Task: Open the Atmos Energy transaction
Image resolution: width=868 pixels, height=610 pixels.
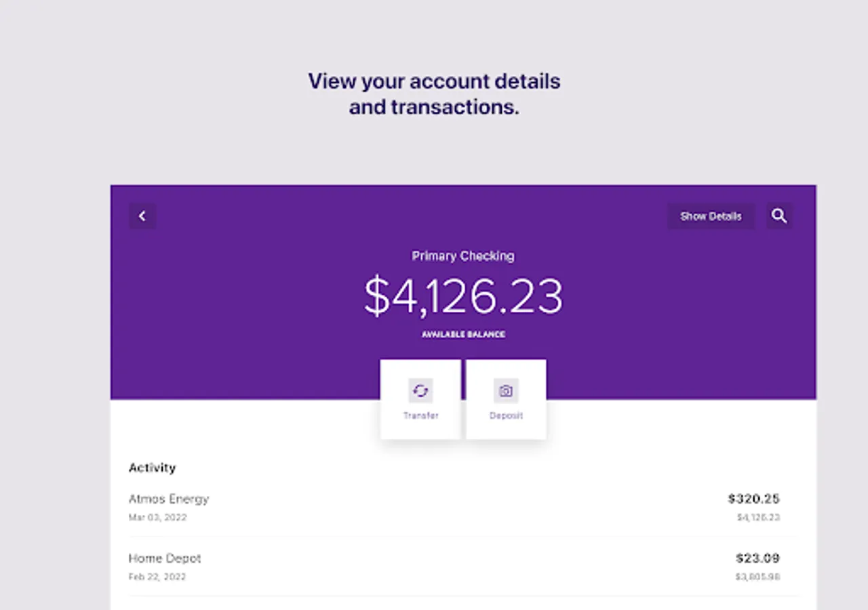Action: tap(169, 499)
